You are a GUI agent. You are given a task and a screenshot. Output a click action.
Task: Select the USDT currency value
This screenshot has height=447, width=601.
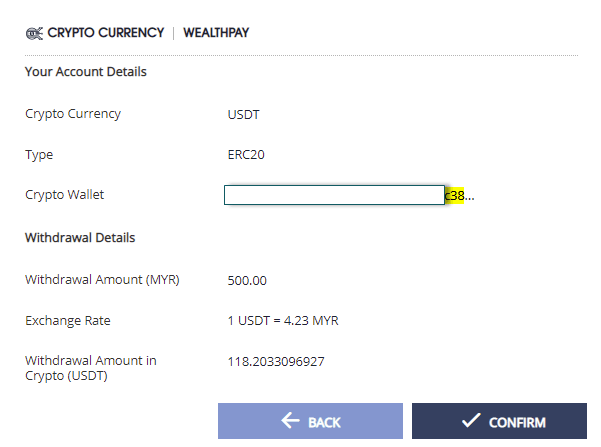click(245, 115)
